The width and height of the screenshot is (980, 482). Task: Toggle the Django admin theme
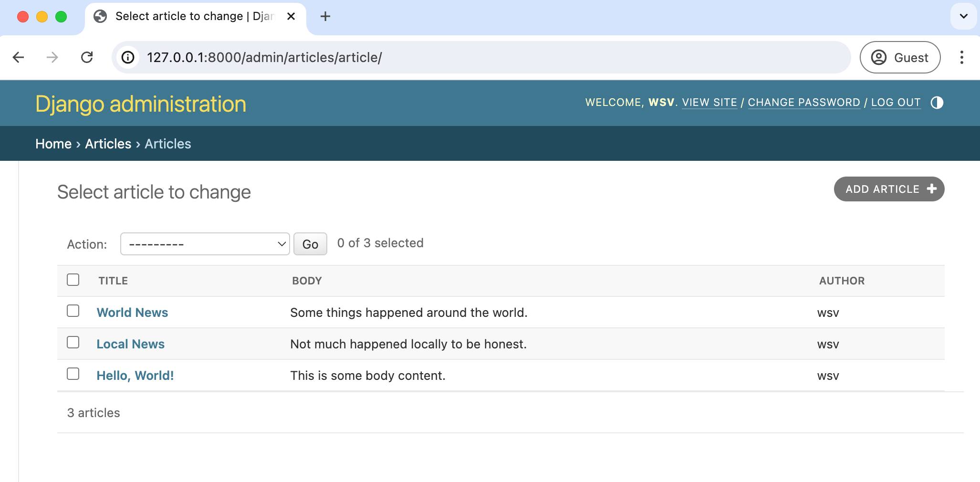[x=937, y=103]
